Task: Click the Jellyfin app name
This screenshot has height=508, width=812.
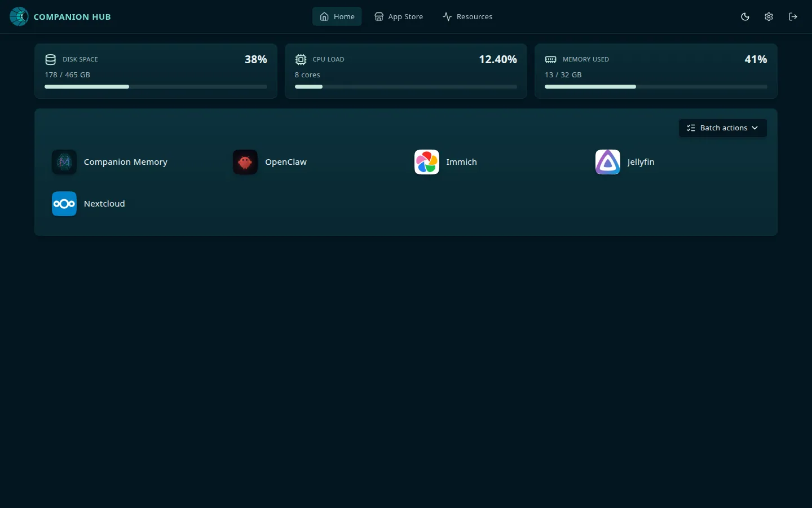Action: point(641,162)
